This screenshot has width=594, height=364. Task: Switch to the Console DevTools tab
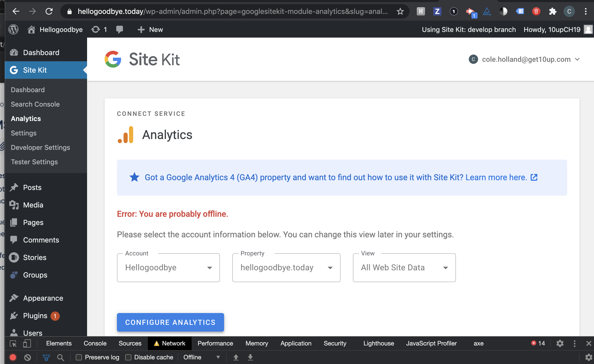coord(95,343)
